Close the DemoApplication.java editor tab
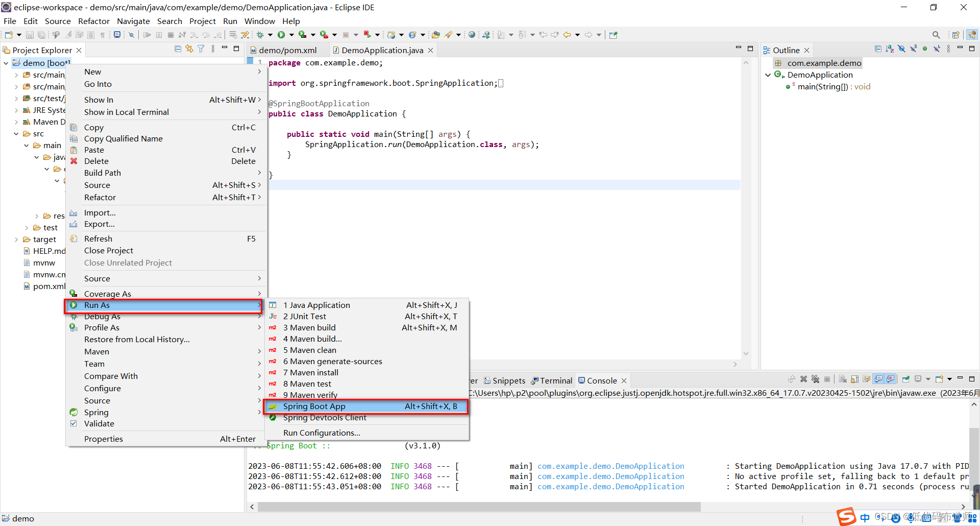 click(430, 50)
